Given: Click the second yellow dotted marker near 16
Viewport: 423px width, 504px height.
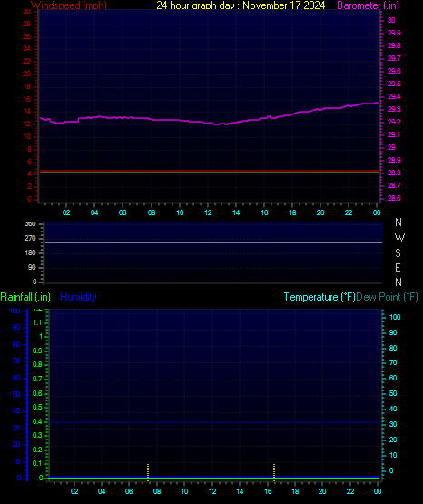Looking at the screenshot, I should tap(274, 472).
